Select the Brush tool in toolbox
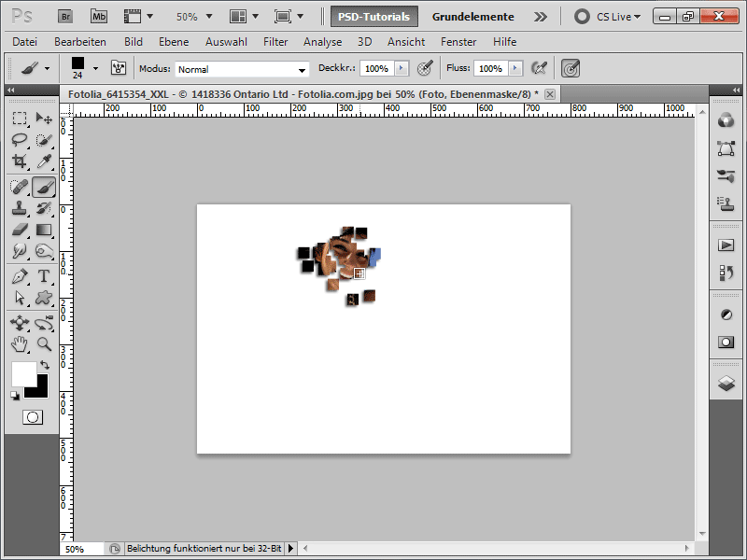 [44, 187]
